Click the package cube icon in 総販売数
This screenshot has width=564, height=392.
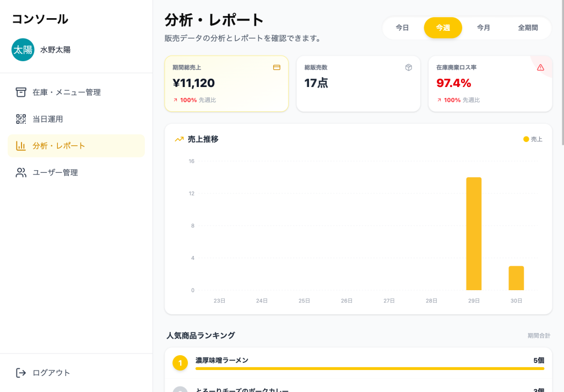(409, 68)
